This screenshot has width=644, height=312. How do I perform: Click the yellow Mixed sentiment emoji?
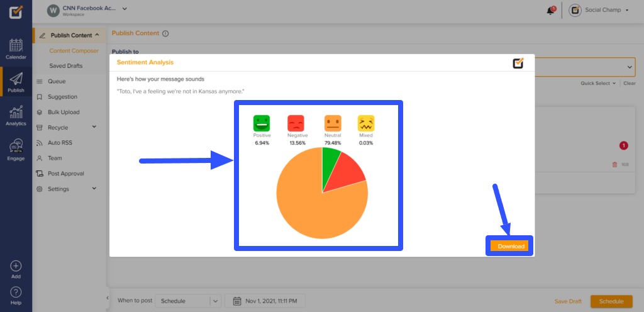366,123
